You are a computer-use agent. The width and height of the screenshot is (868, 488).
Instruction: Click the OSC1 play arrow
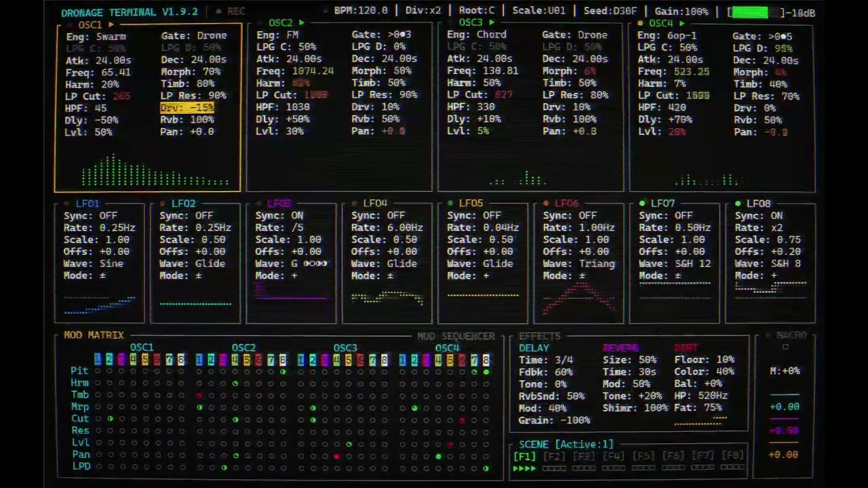point(111,25)
